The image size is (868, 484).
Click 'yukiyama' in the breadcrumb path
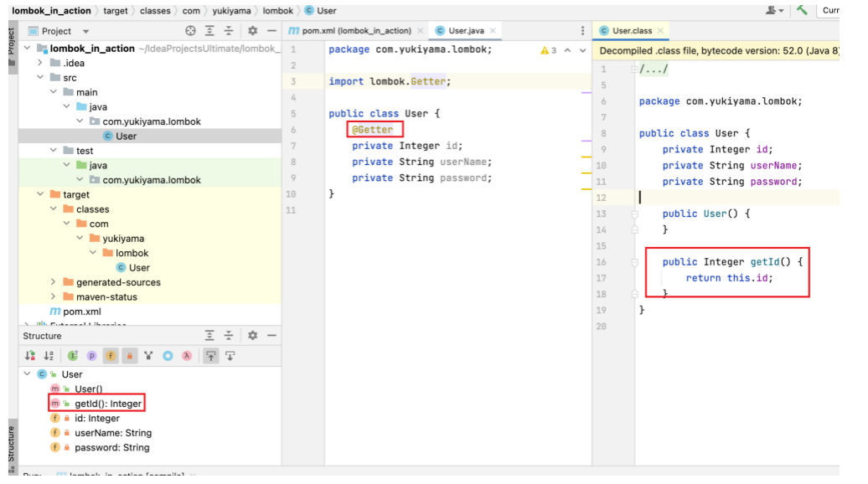[231, 11]
